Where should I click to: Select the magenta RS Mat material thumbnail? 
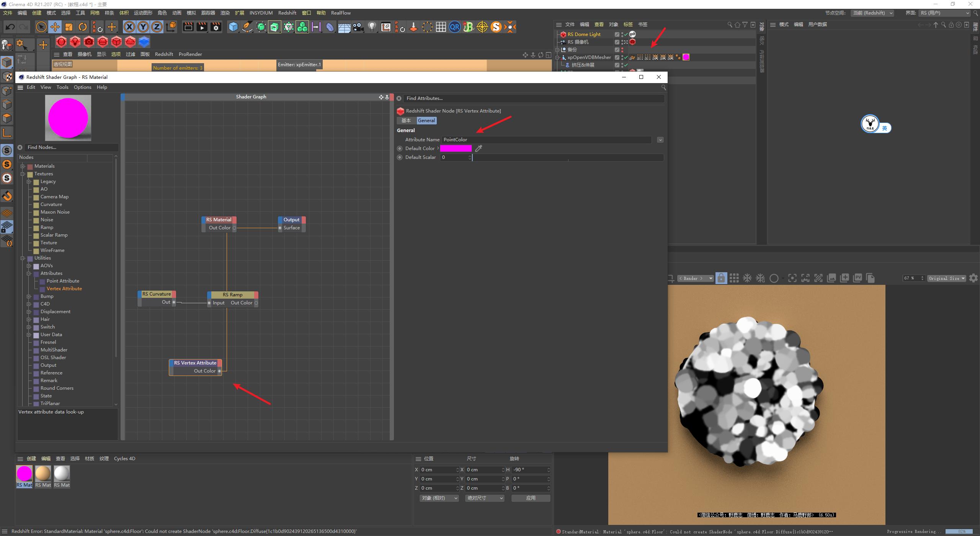point(24,474)
